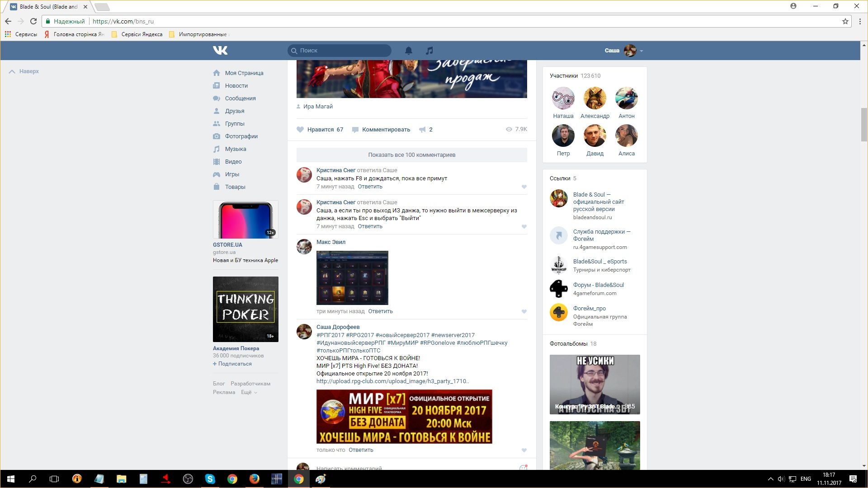Open Сообщения in left menu
The width and height of the screenshot is (868, 488).
tap(240, 98)
